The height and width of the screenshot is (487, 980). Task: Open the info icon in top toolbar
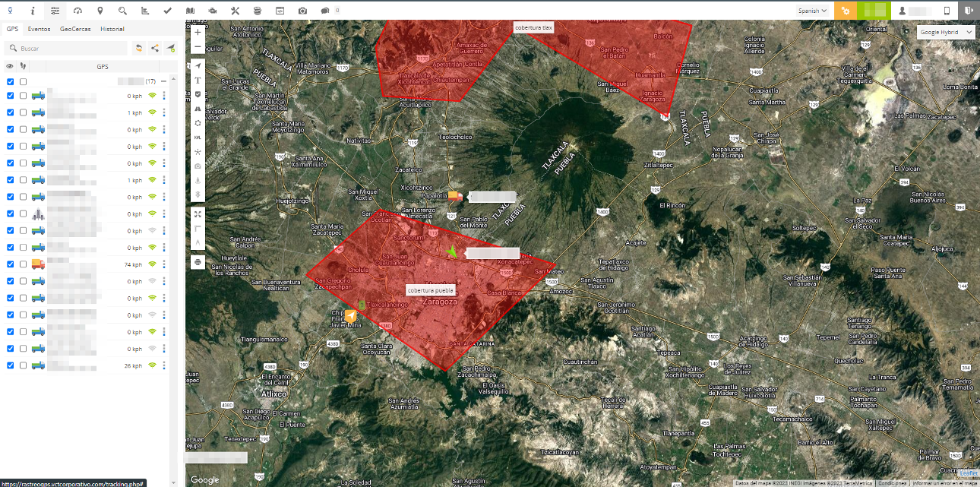point(33,11)
